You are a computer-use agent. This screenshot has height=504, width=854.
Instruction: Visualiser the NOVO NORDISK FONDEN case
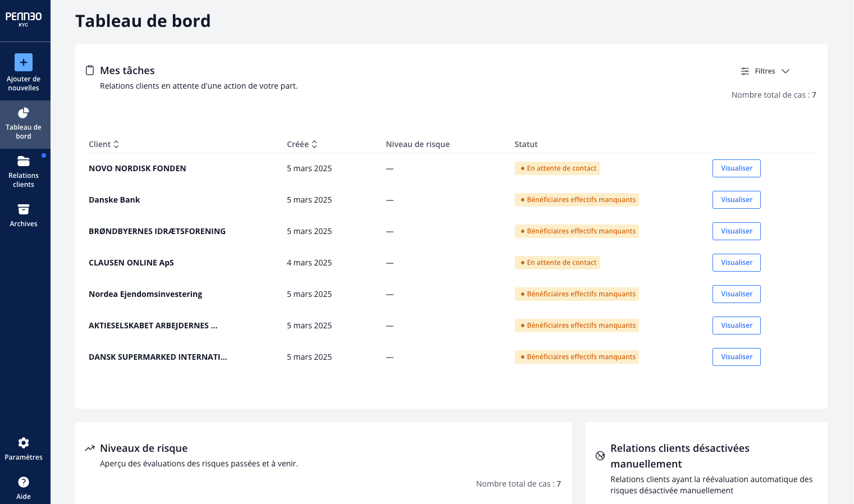coord(737,168)
